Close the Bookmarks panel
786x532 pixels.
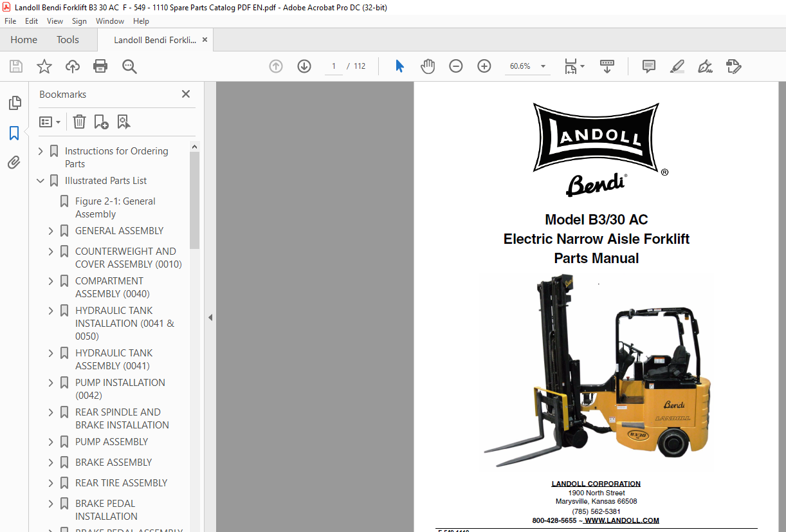(x=186, y=94)
